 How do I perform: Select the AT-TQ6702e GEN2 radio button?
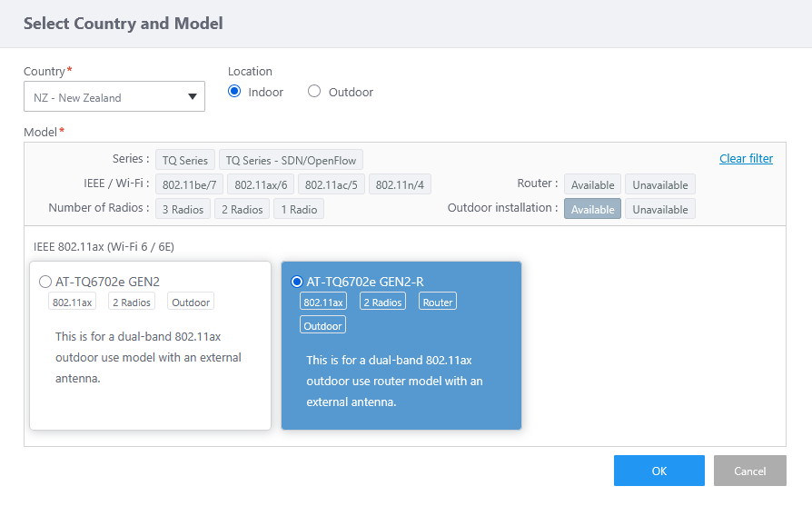pyautogui.click(x=45, y=282)
